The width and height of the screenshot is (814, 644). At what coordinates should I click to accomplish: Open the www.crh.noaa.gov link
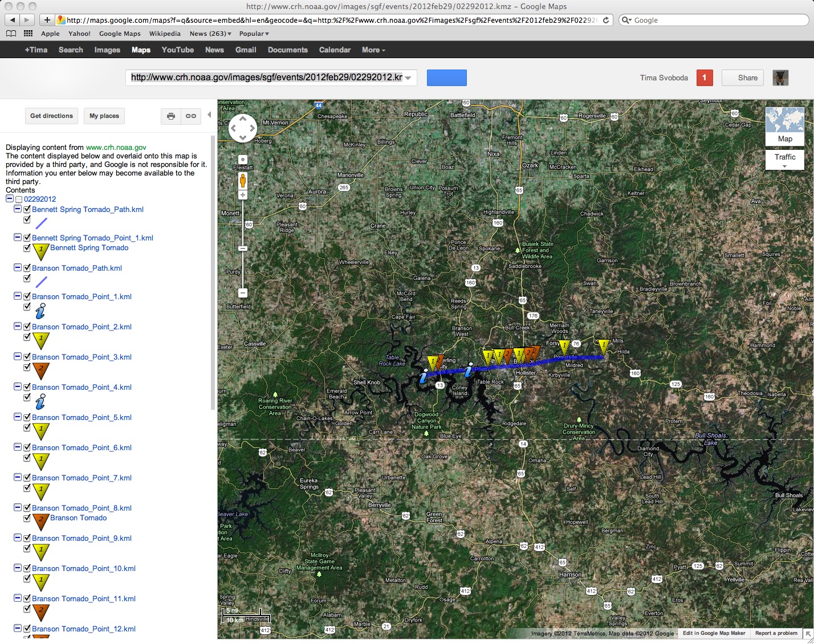tap(116, 147)
